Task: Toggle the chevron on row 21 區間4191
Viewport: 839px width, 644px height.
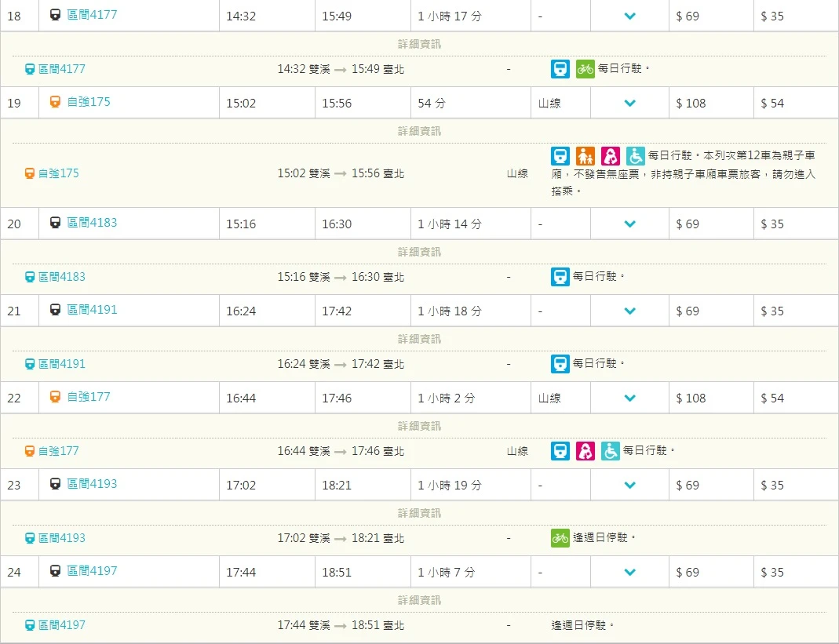Action: point(629,311)
